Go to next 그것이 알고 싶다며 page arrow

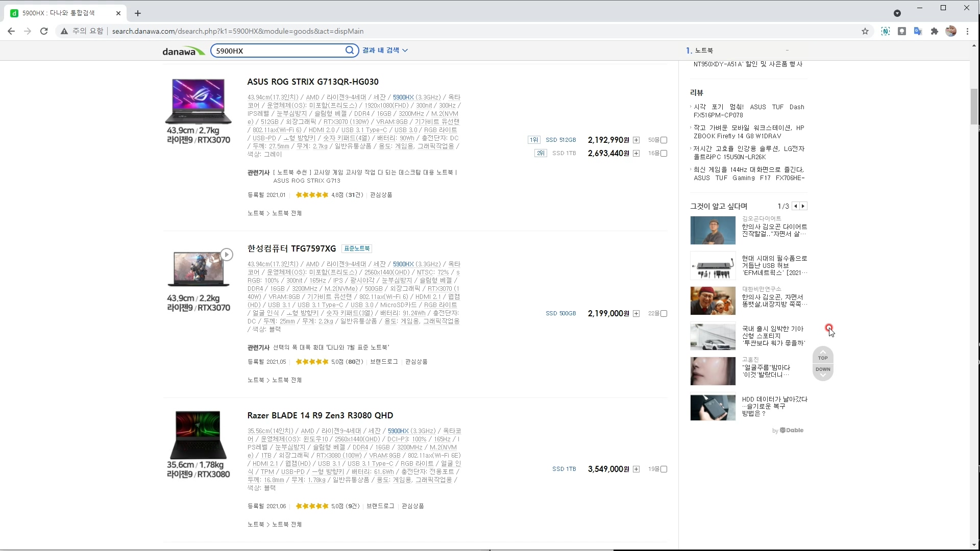pyautogui.click(x=803, y=206)
